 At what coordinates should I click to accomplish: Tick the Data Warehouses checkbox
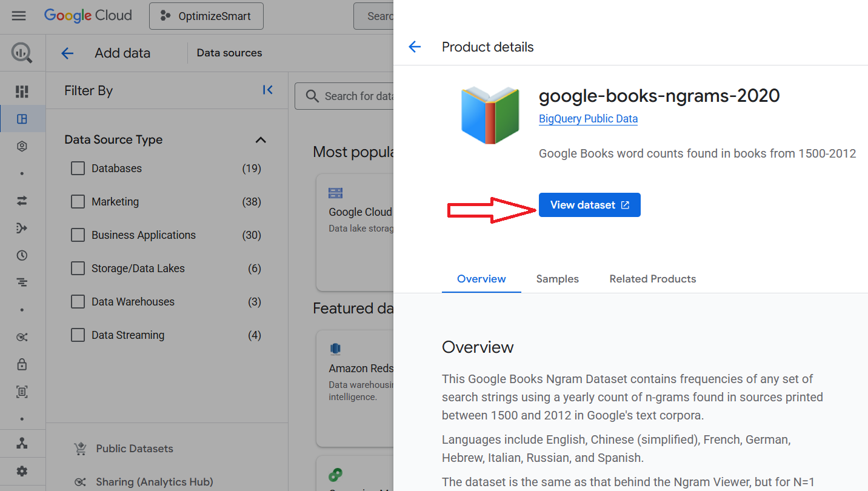[78, 302]
